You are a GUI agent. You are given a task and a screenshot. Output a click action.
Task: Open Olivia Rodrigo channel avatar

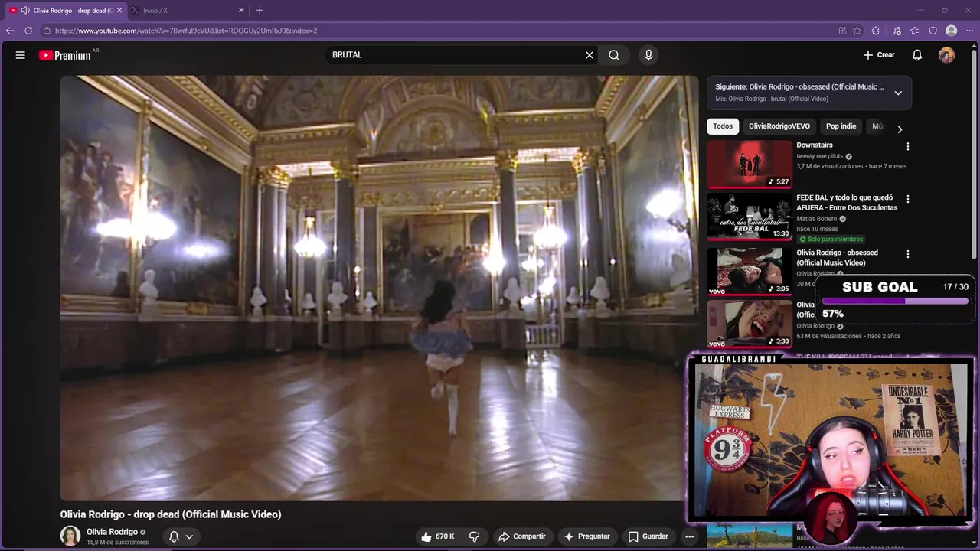[70, 536]
